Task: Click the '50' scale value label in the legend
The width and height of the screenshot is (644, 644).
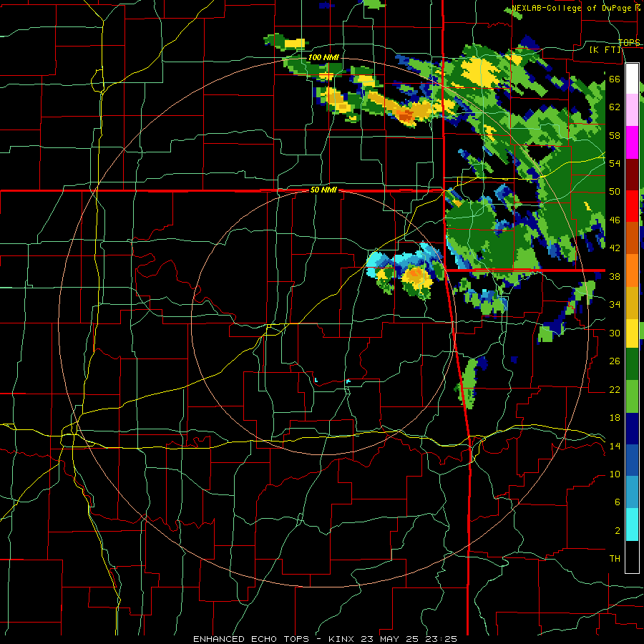Action: click(615, 191)
